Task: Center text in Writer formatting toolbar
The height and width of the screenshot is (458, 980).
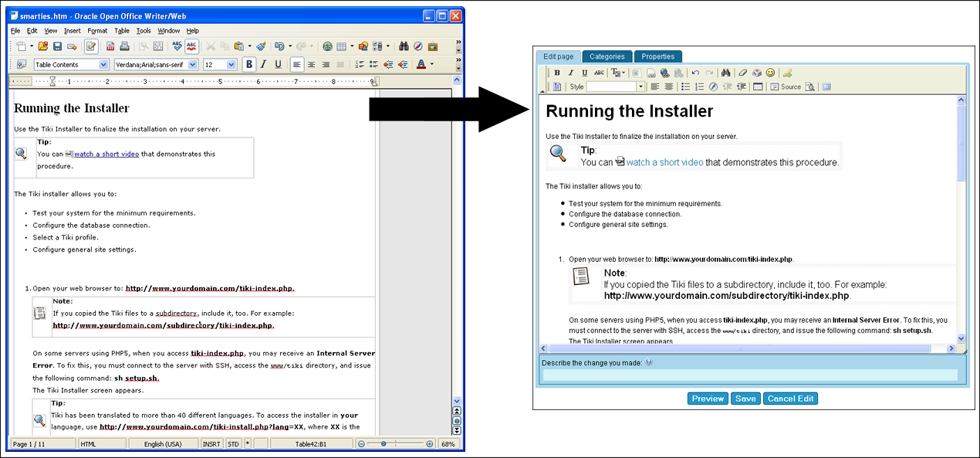Action: tap(311, 65)
